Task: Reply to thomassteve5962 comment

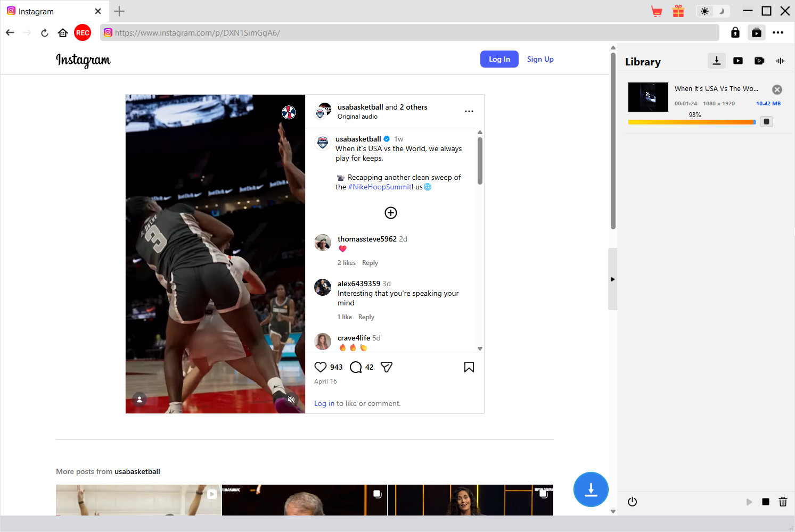Action: click(x=370, y=263)
